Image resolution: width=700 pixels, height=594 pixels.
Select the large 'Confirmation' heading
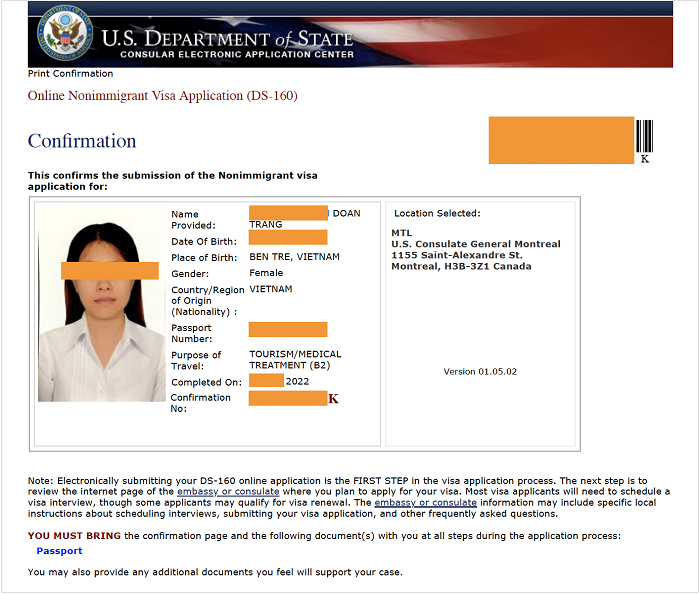tap(82, 141)
